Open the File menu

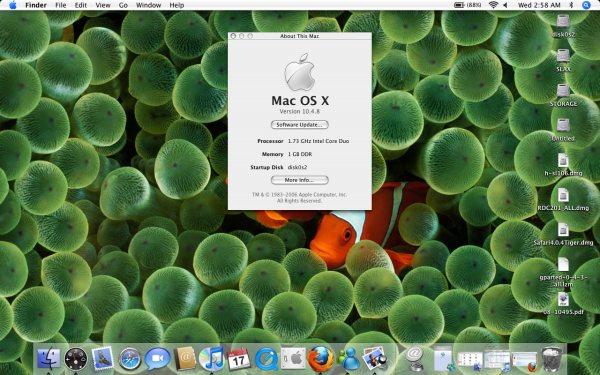(x=60, y=5)
